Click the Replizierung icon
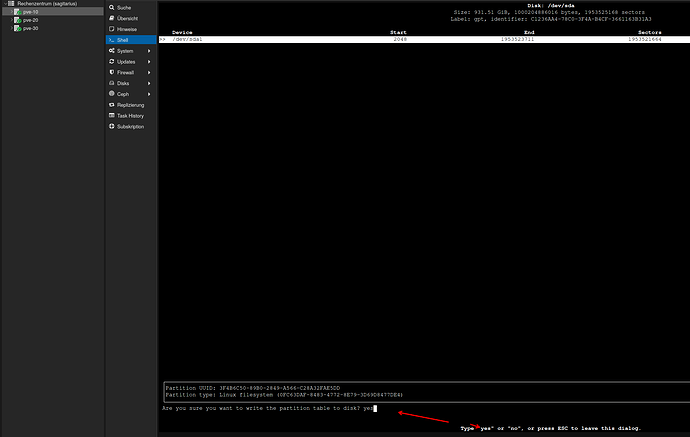Screen dimensions: 690x437 (x=112, y=105)
